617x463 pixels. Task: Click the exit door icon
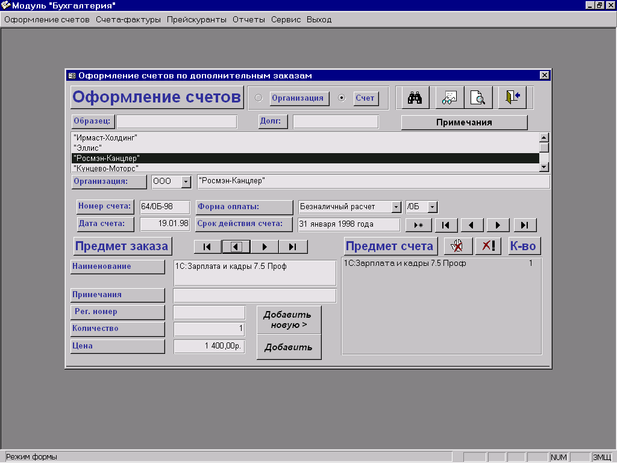click(x=513, y=97)
